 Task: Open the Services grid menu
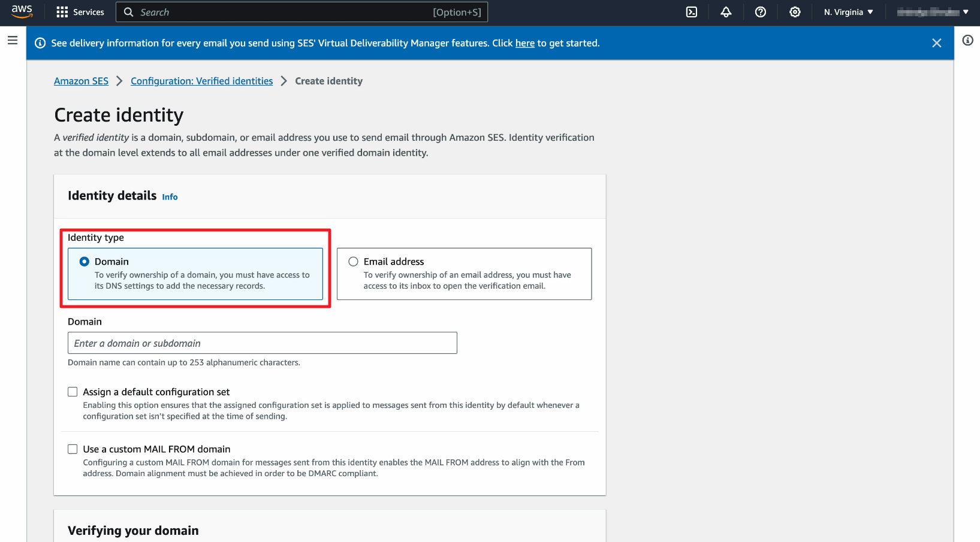click(80, 12)
